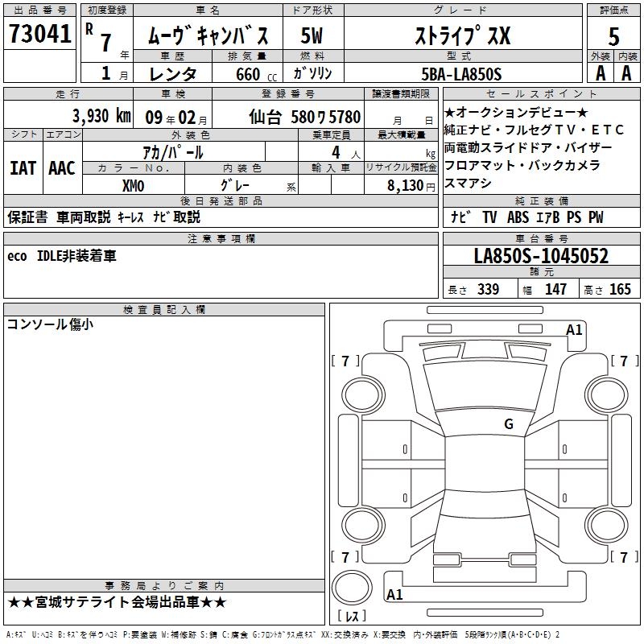This screenshot has width=644, height=644.
Task: Click lot number 73041
Action: tap(39, 33)
